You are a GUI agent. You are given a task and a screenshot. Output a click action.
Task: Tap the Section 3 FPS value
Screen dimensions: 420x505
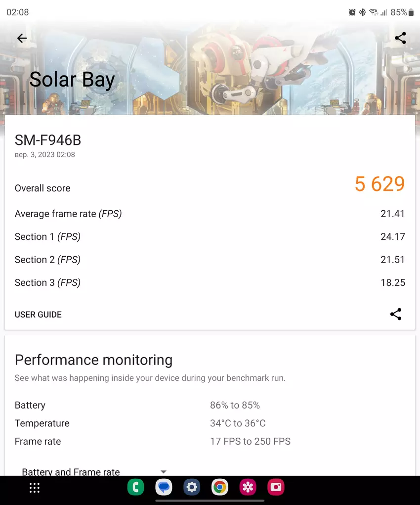[393, 282]
